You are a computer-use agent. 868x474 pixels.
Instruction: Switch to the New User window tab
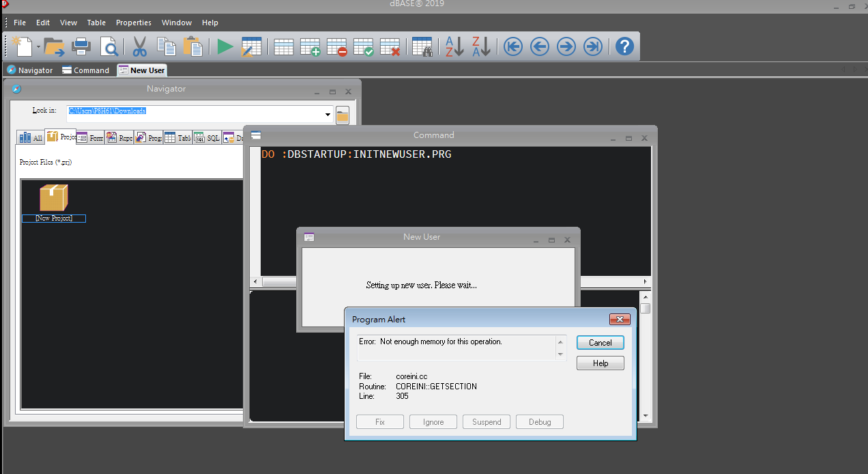[x=142, y=70]
